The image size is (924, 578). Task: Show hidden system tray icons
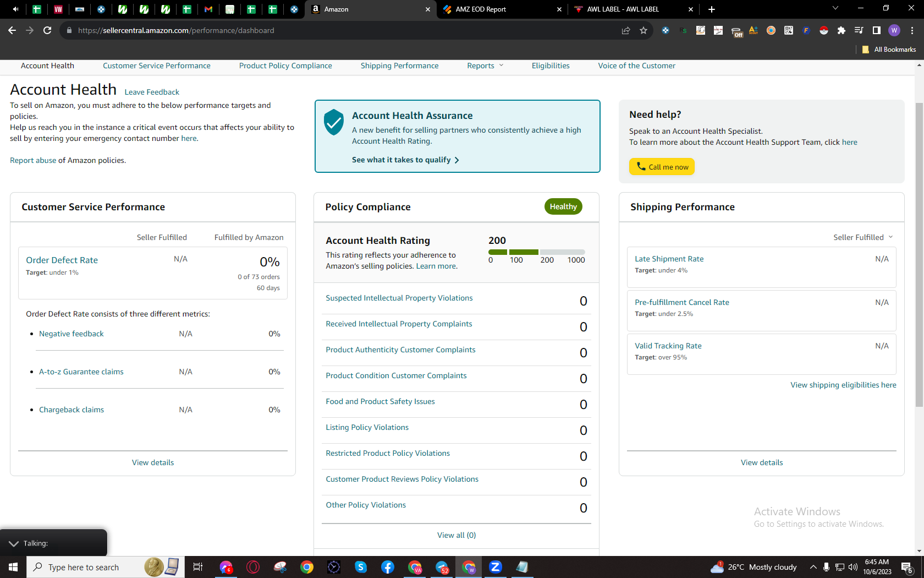coord(813,567)
